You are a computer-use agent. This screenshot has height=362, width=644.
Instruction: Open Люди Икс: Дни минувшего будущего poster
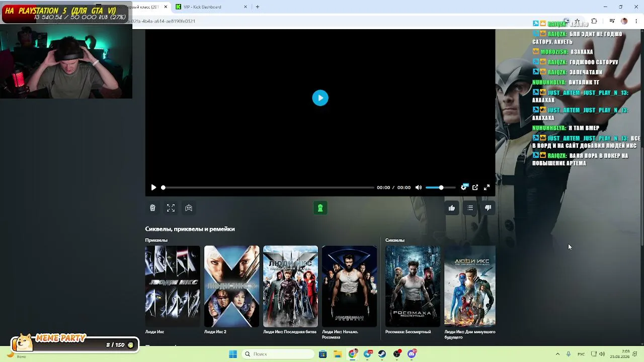pos(470,286)
